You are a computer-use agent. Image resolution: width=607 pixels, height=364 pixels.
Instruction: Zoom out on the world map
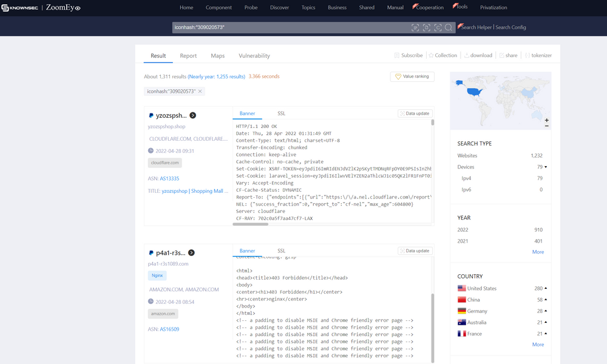(x=547, y=126)
